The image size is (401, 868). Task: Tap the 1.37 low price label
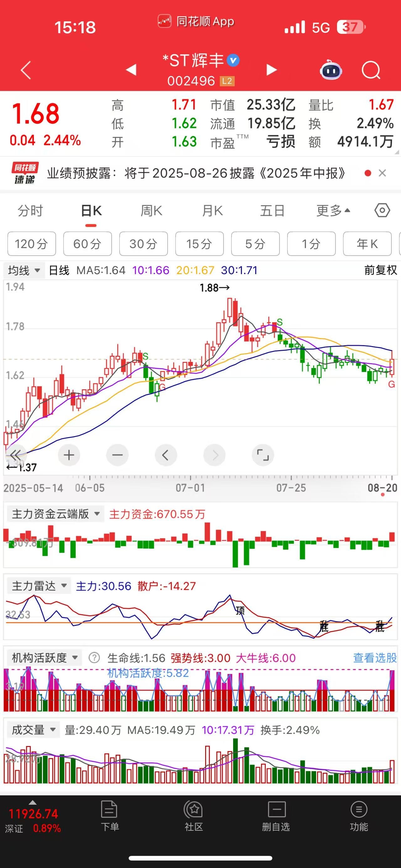(22, 468)
